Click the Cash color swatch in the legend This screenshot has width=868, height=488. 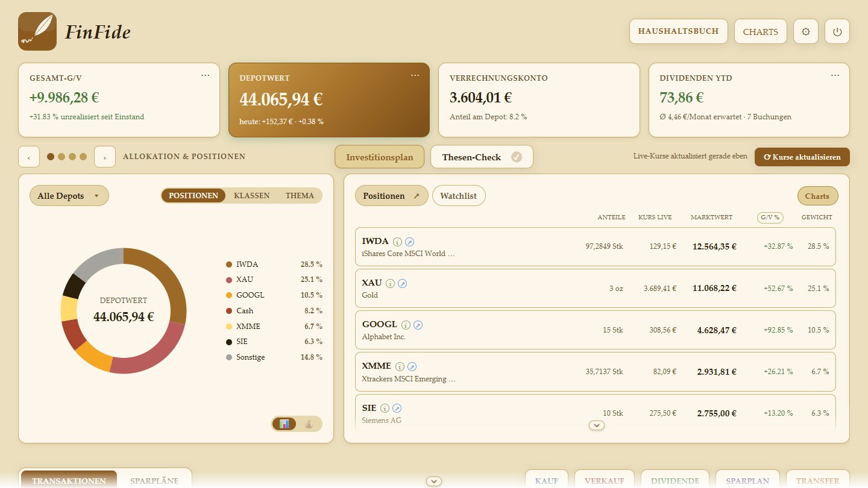pyautogui.click(x=229, y=311)
